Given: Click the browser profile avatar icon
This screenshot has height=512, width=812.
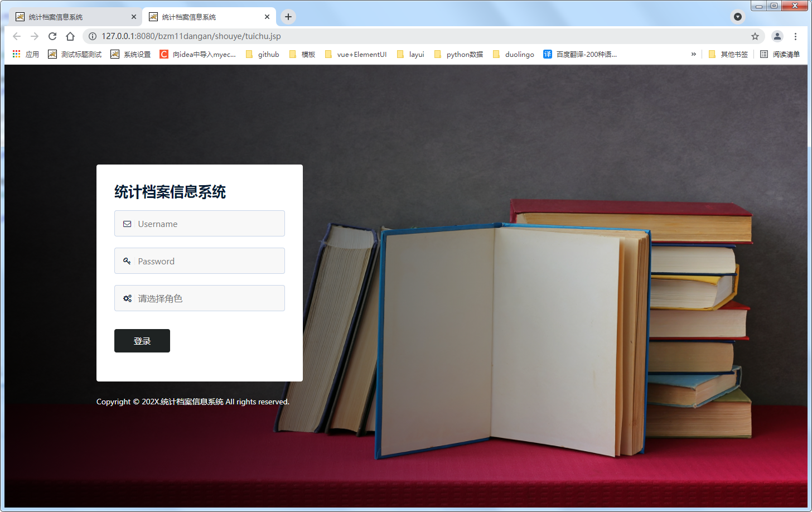Looking at the screenshot, I should (x=777, y=36).
